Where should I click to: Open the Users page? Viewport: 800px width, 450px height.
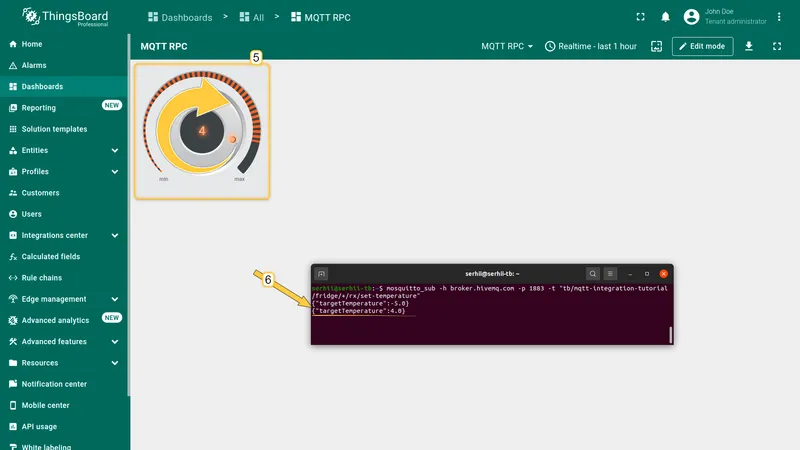[64, 214]
